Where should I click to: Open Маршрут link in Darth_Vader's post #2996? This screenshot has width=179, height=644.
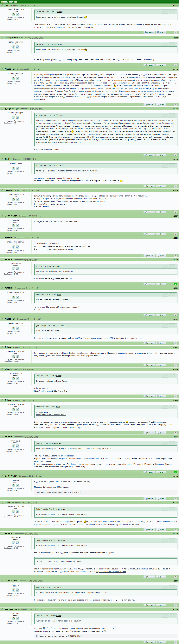(38, 487)
